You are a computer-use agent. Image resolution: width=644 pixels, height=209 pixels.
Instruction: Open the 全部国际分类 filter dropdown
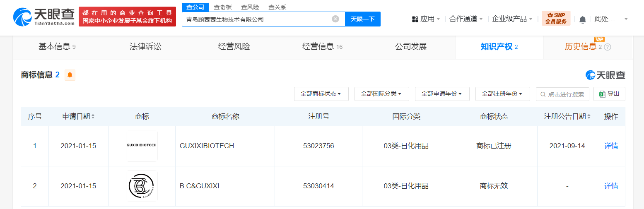tap(381, 94)
